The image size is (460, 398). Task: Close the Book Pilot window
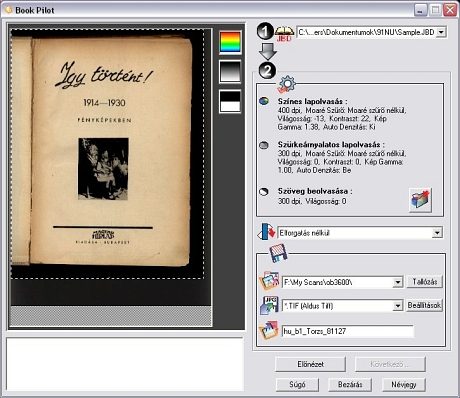(450, 10)
